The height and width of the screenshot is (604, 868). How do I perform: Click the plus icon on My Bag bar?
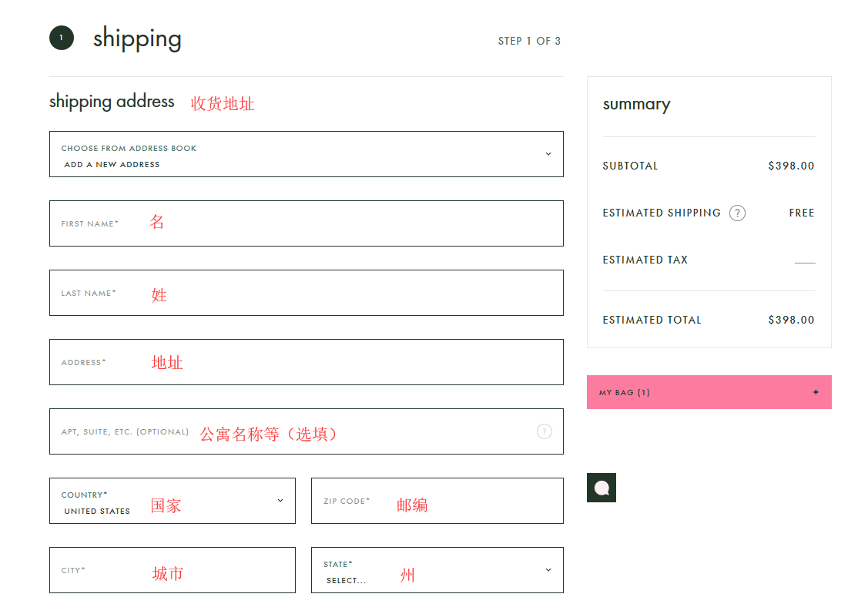pos(816,392)
